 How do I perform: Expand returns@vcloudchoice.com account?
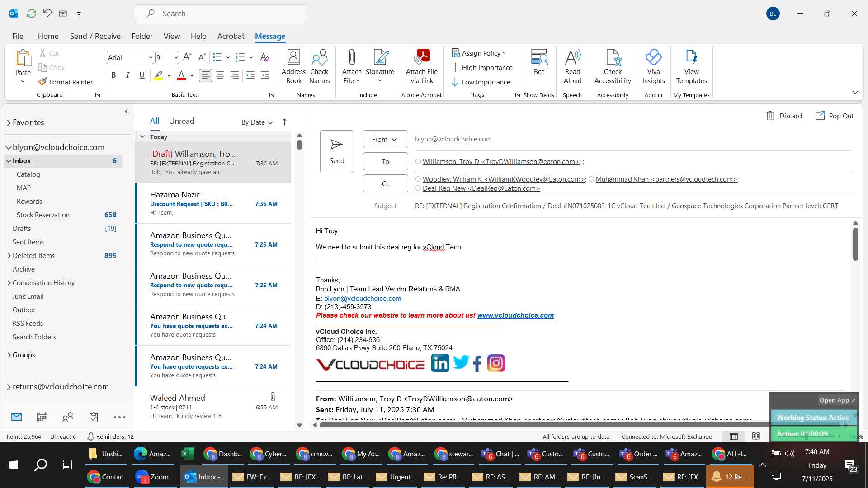pos(9,387)
